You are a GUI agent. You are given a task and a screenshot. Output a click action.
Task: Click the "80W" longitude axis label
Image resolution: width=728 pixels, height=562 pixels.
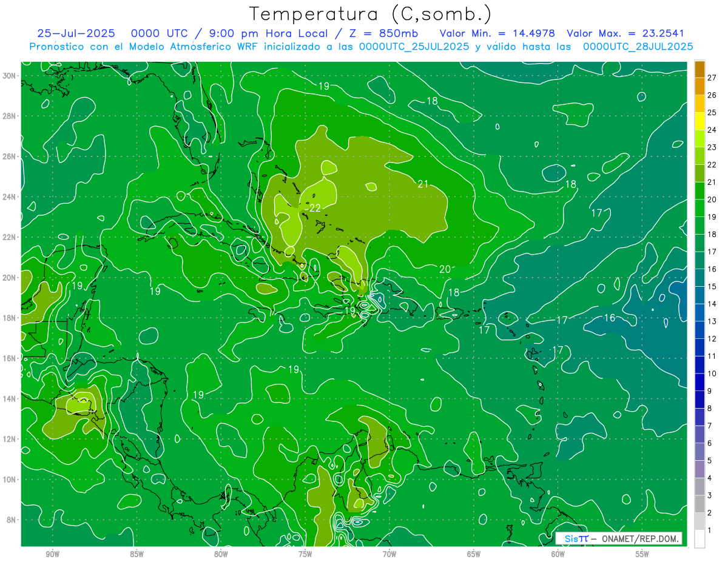[221, 554]
